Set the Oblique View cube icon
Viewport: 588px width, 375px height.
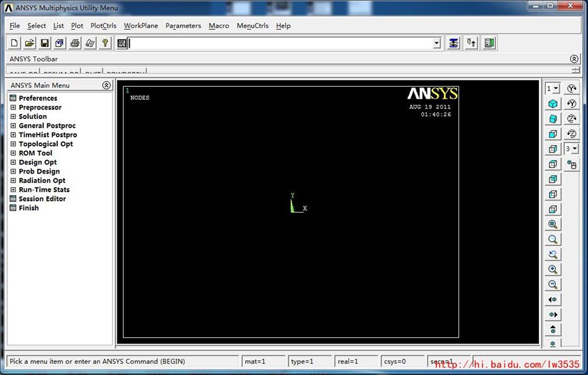[553, 119]
